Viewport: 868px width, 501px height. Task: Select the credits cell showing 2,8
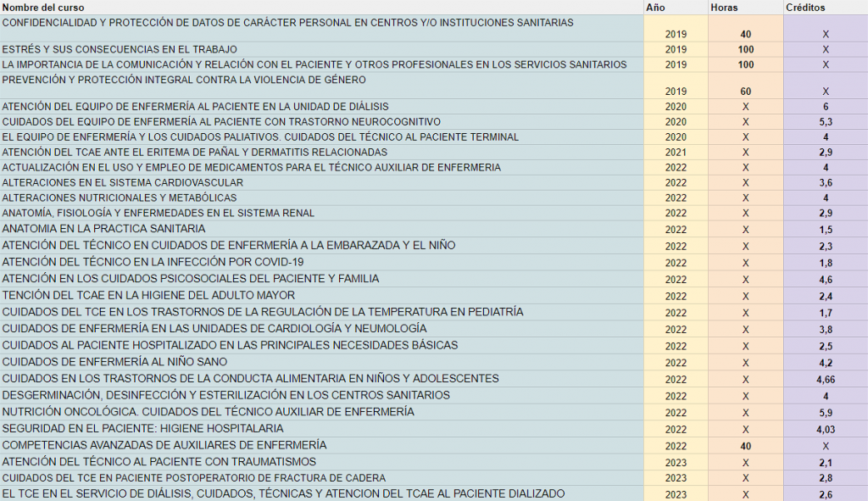coord(825,479)
